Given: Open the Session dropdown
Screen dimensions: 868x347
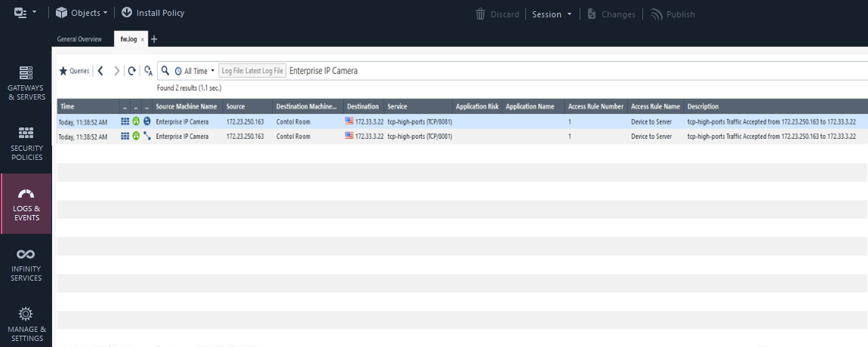Looking at the screenshot, I should click(x=552, y=14).
